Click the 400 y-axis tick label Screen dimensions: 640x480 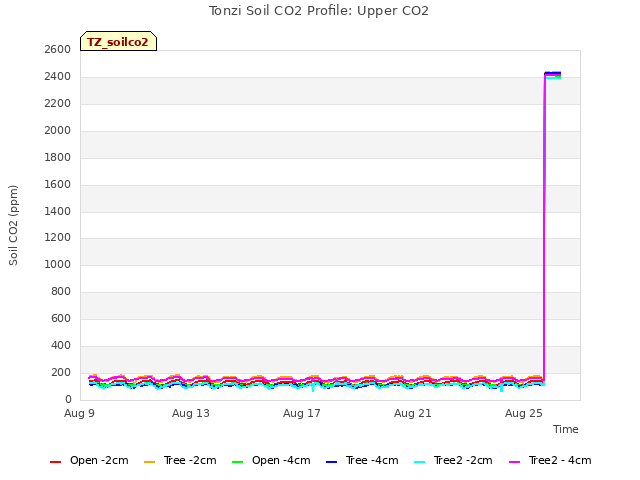click(61, 345)
